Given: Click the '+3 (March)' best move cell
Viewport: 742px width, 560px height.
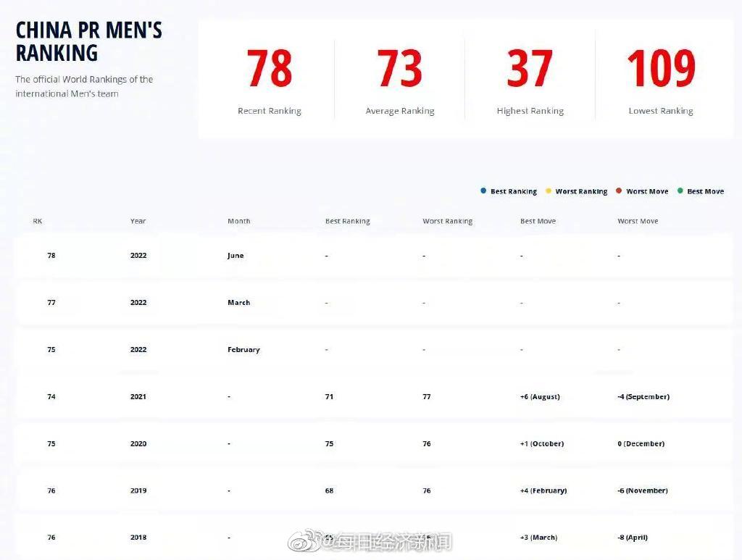Looking at the screenshot, I should pyautogui.click(x=538, y=538).
